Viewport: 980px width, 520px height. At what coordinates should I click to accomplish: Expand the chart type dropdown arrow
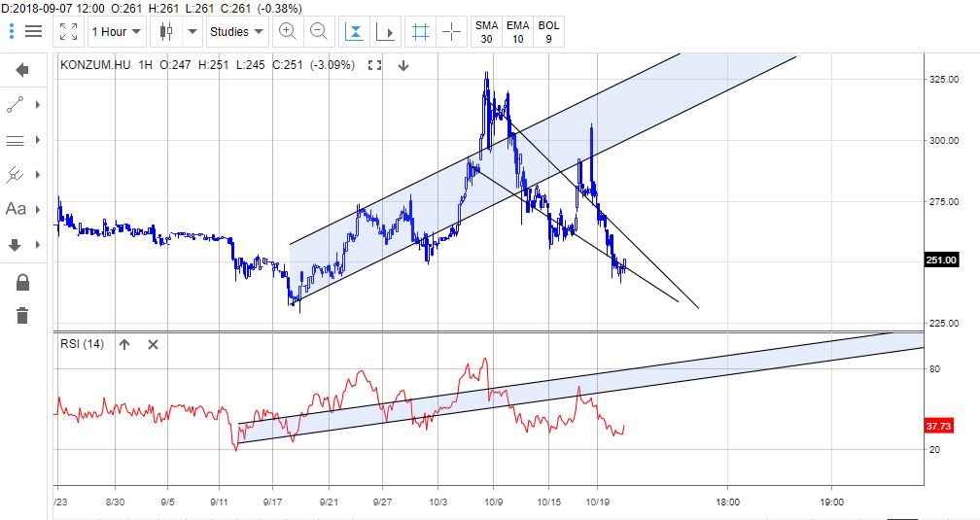point(192,31)
